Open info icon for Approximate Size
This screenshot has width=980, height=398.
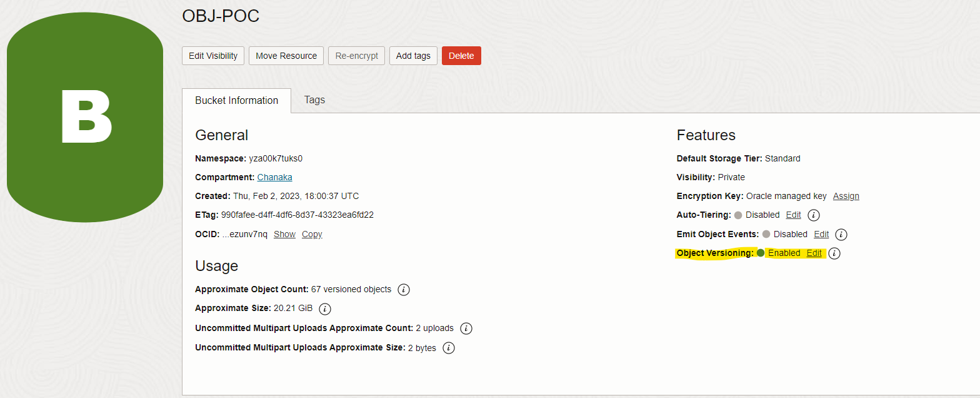pos(325,309)
